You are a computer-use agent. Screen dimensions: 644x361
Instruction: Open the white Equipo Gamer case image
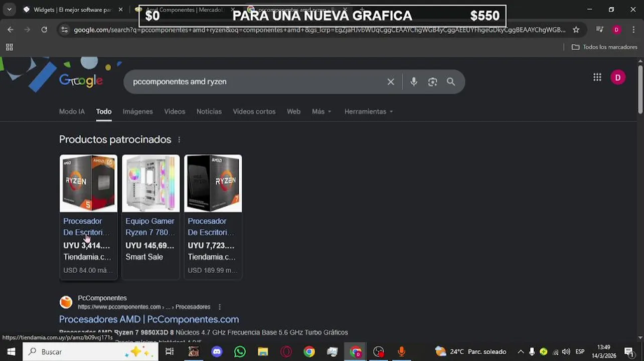coord(150,184)
